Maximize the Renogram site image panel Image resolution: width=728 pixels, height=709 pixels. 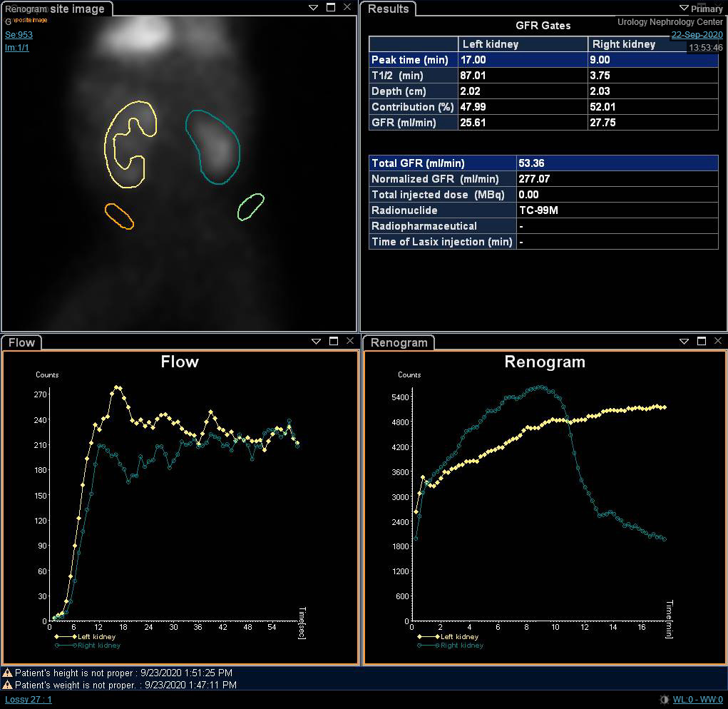(x=331, y=7)
